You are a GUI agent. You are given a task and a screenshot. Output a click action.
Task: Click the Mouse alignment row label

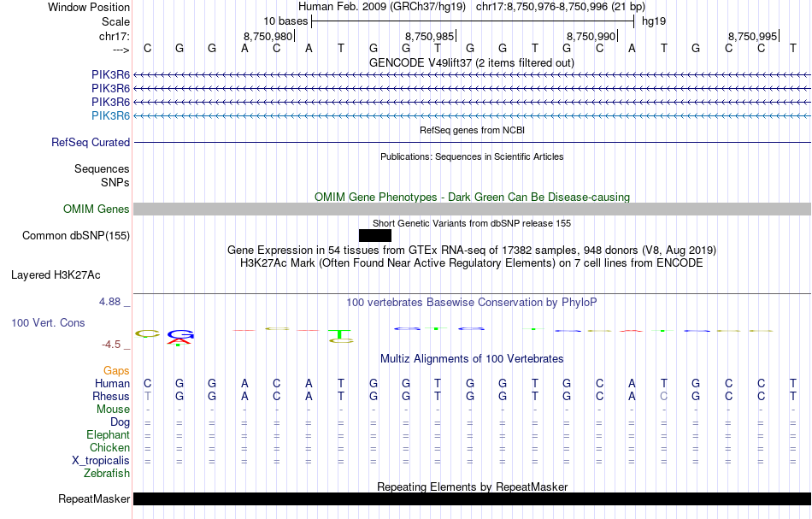click(113, 410)
